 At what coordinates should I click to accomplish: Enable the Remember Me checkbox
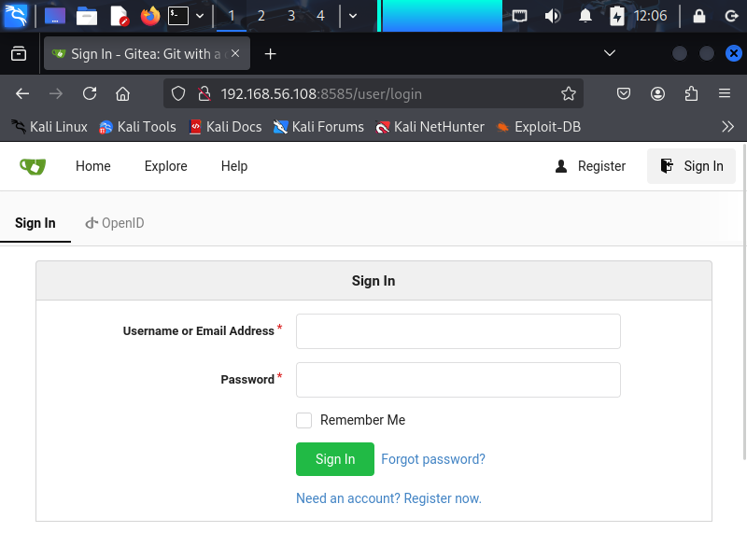pos(304,420)
